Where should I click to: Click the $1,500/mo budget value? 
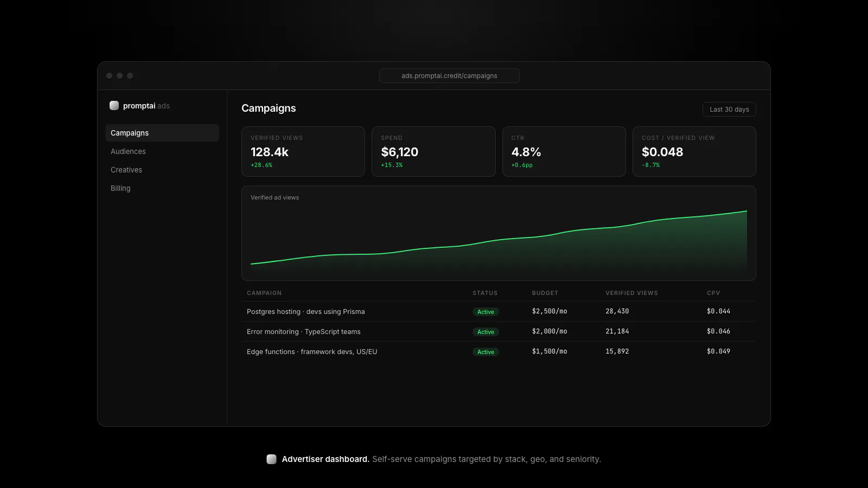(x=550, y=351)
